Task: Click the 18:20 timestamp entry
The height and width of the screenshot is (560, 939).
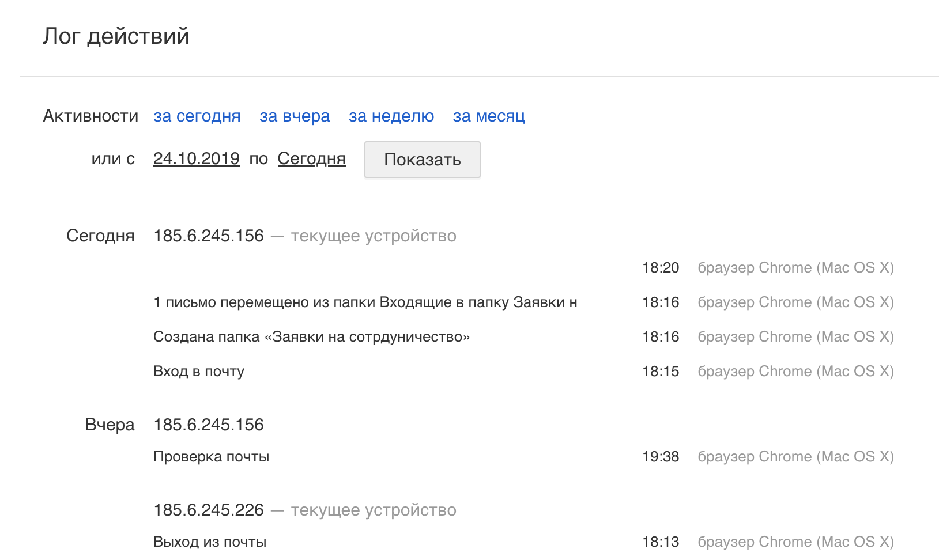Action: [x=661, y=267]
